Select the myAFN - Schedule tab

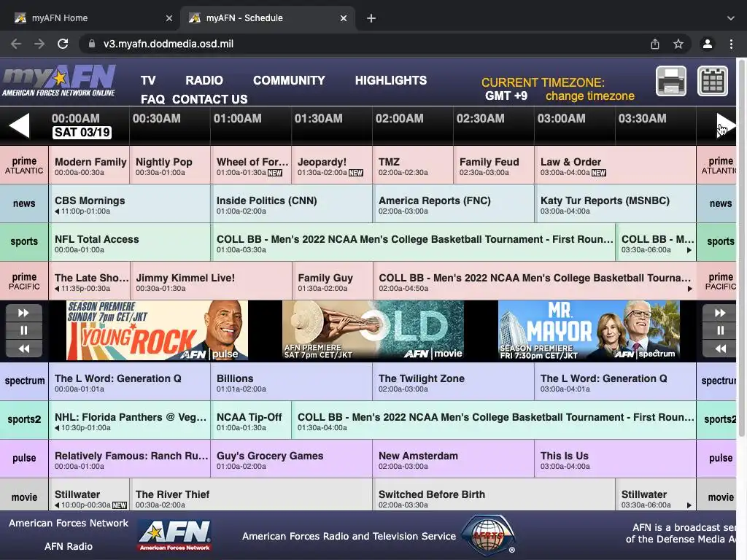(x=268, y=18)
